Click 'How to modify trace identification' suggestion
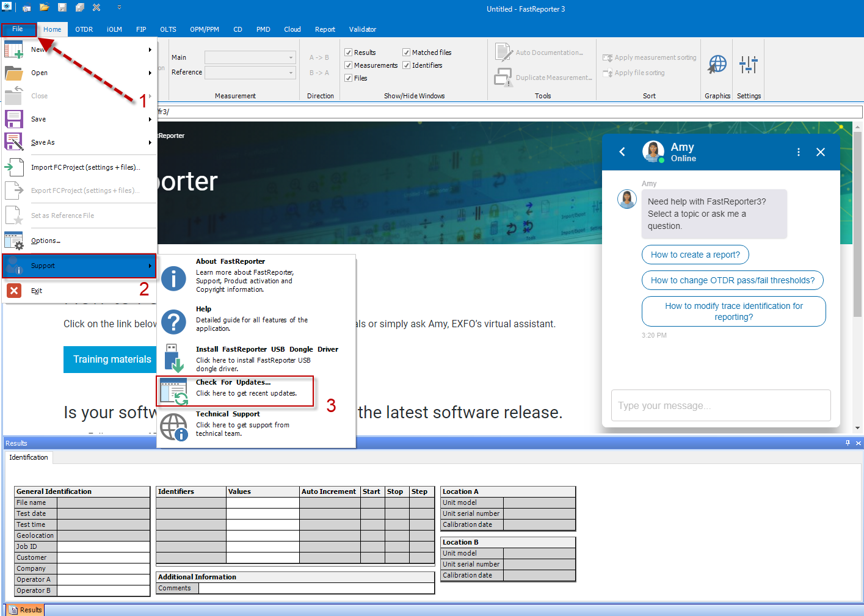This screenshot has height=616, width=864. 734,311
